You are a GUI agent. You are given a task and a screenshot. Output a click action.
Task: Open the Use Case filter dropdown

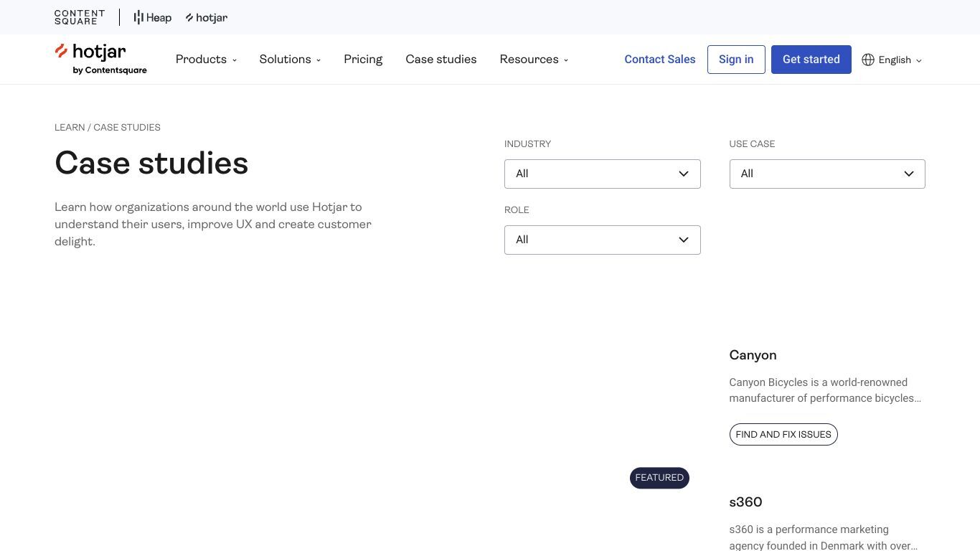[x=827, y=174]
